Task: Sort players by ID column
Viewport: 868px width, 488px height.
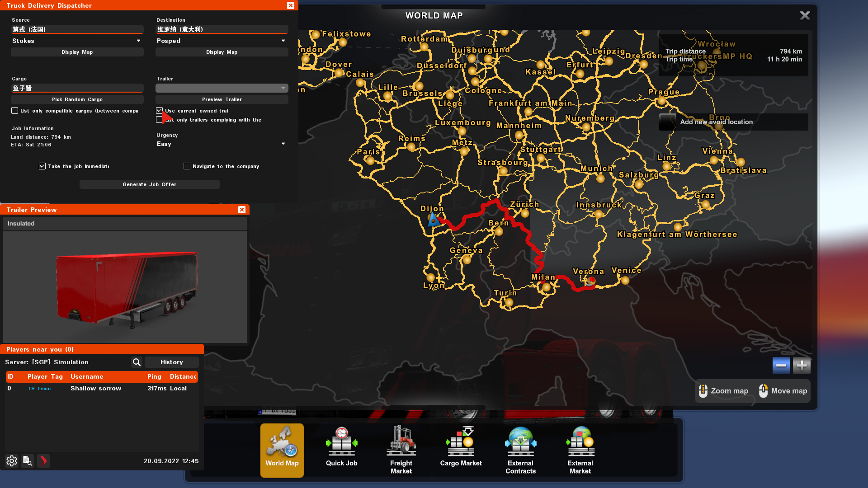Action: click(10, 376)
